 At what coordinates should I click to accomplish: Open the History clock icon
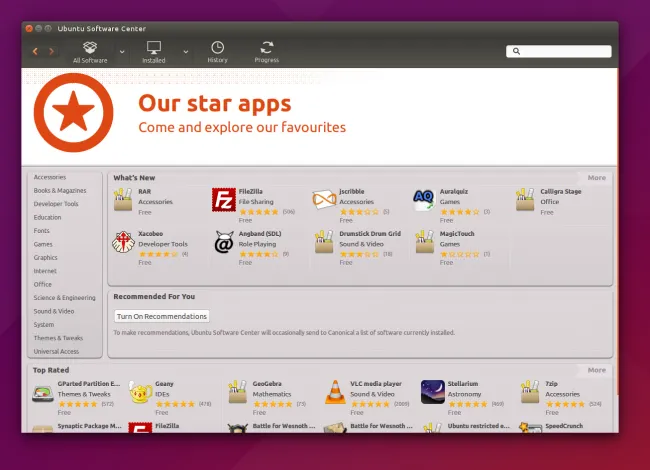[x=217, y=50]
